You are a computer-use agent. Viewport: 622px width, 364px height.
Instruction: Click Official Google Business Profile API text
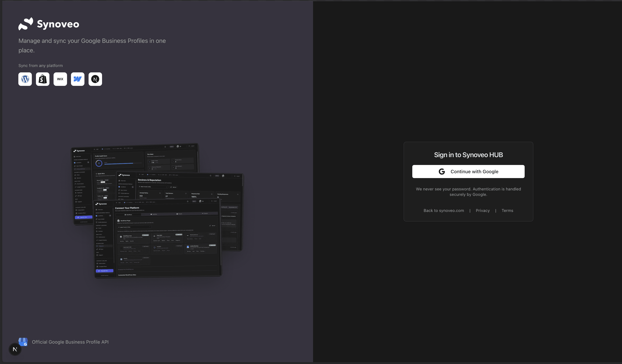[x=70, y=342]
